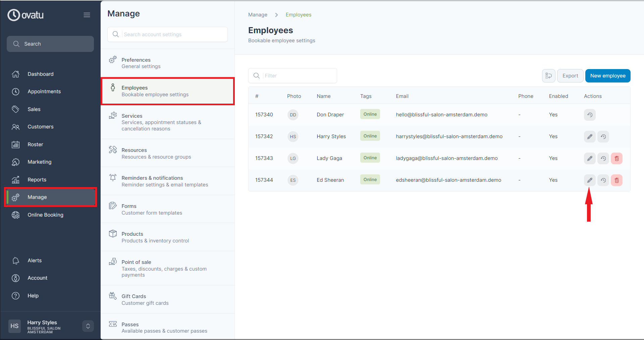The width and height of the screenshot is (644, 340).
Task: Open Gift Cards settings
Action: point(168,299)
